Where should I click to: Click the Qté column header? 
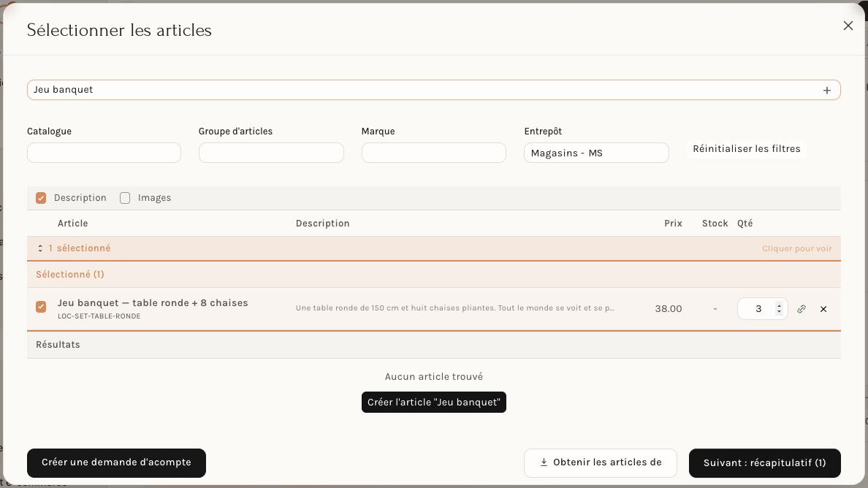[x=745, y=224]
